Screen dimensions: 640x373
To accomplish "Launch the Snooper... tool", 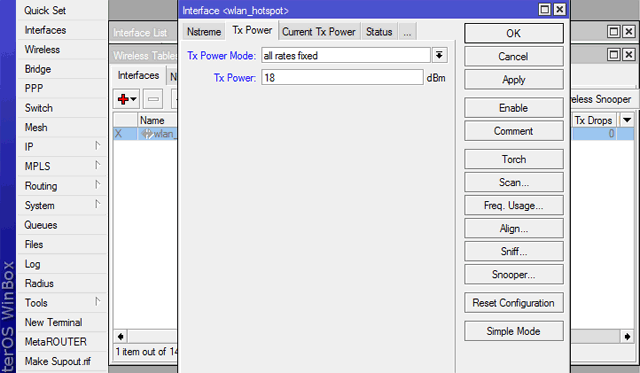I will tap(513, 274).
